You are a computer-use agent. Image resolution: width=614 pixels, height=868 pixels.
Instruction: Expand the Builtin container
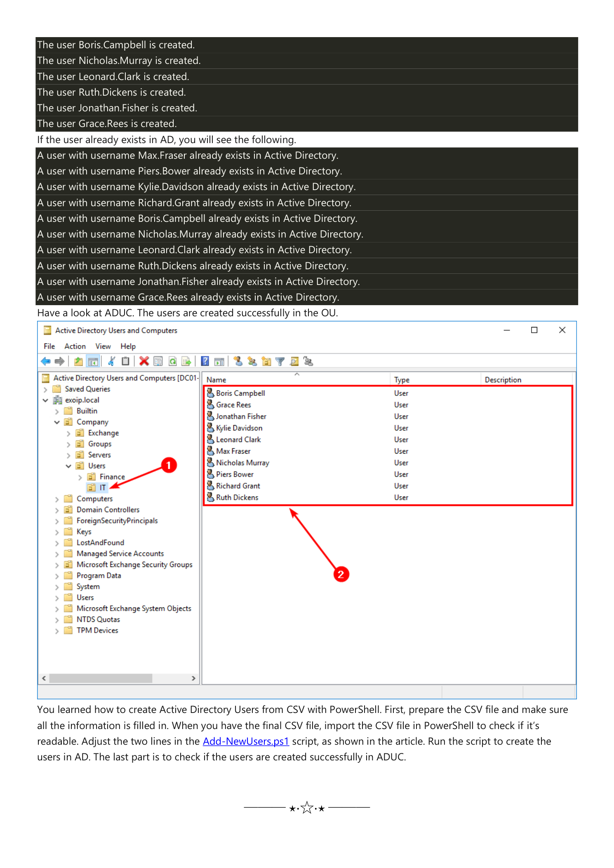pyautogui.click(x=57, y=411)
